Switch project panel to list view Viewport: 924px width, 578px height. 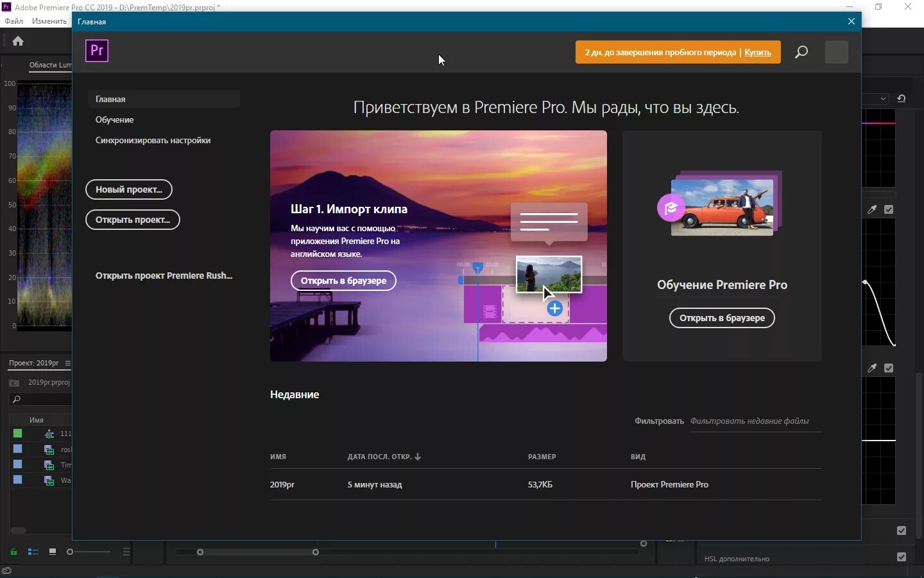(33, 552)
